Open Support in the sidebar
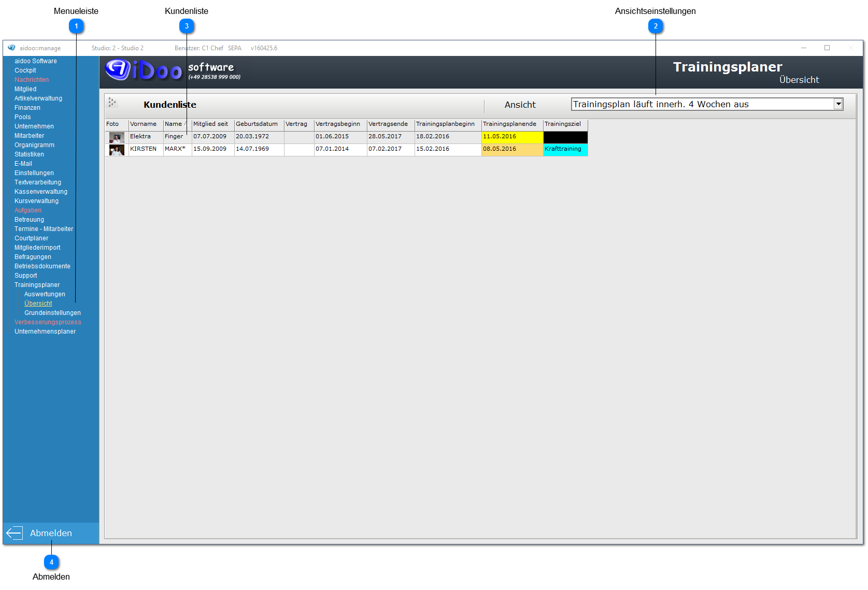Screen dimensions: 868x590 point(26,276)
